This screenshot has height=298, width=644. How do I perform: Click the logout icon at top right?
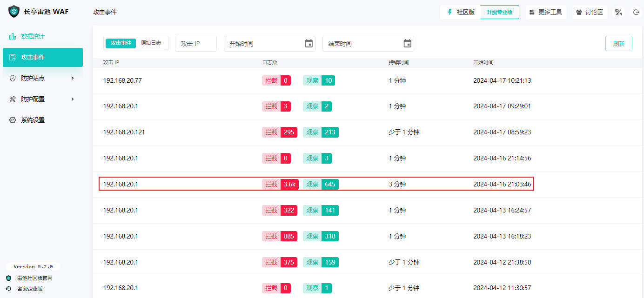pos(636,13)
